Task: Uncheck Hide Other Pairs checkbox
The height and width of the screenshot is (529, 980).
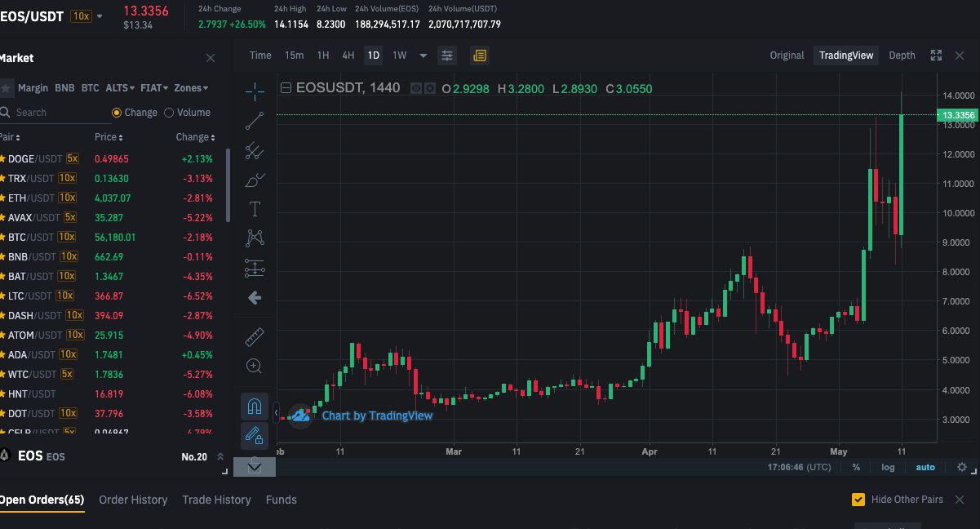Action: tap(858, 500)
